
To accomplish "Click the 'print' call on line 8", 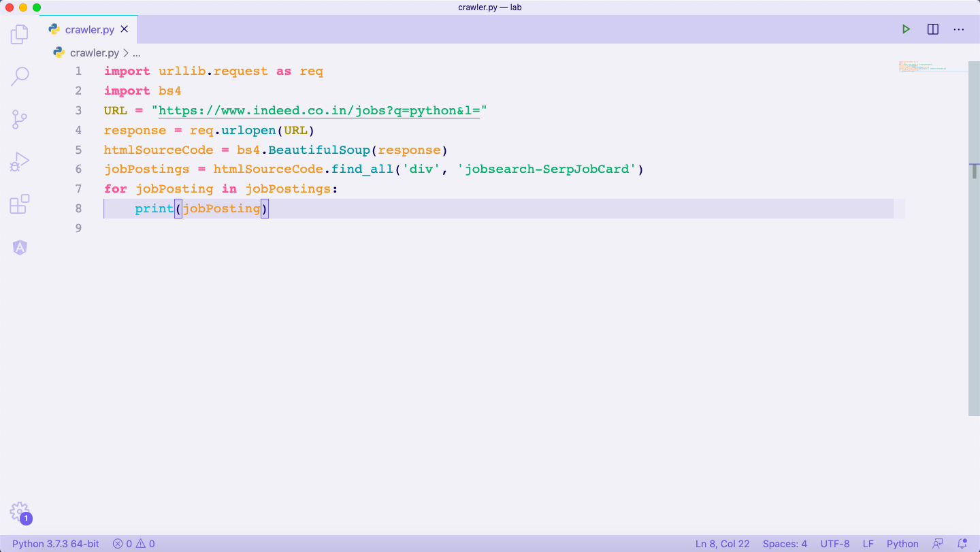I will [x=154, y=208].
